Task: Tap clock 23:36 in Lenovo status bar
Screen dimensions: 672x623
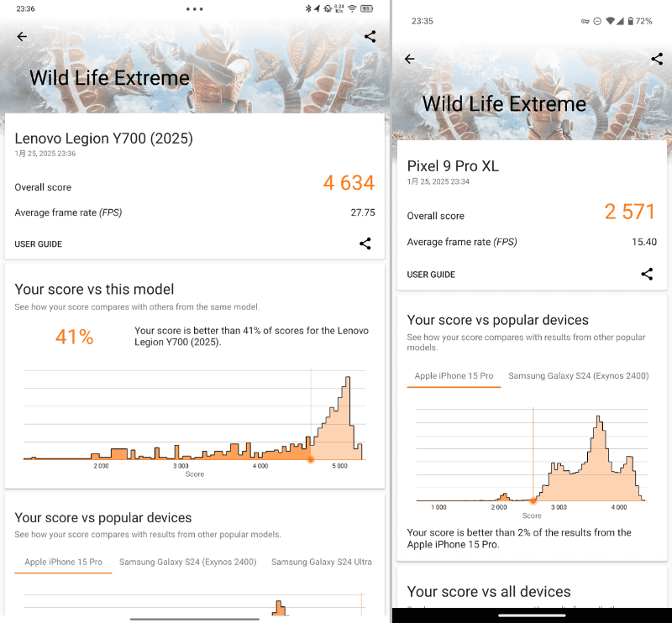Action: (x=25, y=8)
